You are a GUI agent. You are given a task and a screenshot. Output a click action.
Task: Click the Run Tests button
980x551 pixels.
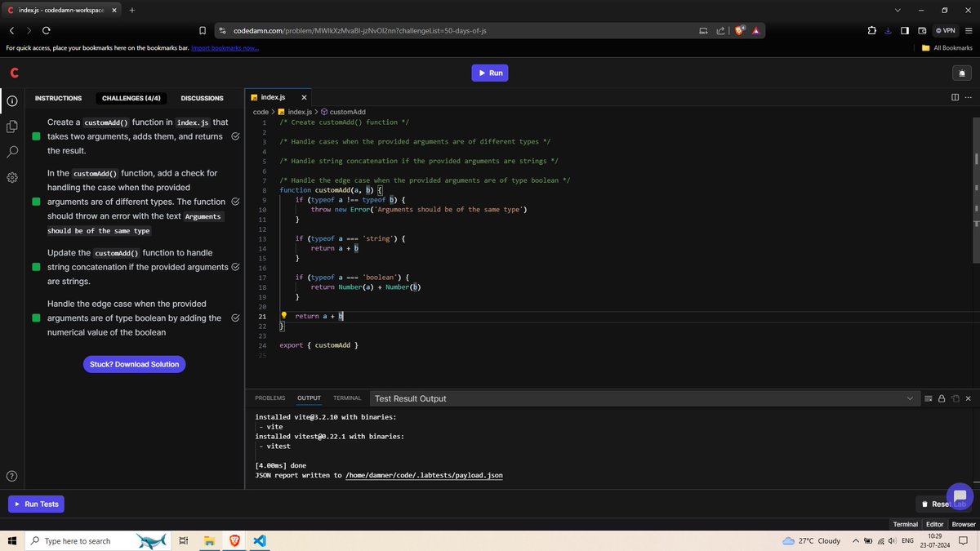pos(37,504)
